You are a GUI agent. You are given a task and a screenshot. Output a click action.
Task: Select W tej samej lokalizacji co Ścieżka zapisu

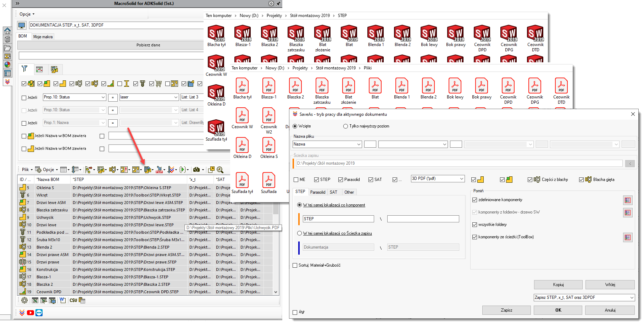(300, 233)
